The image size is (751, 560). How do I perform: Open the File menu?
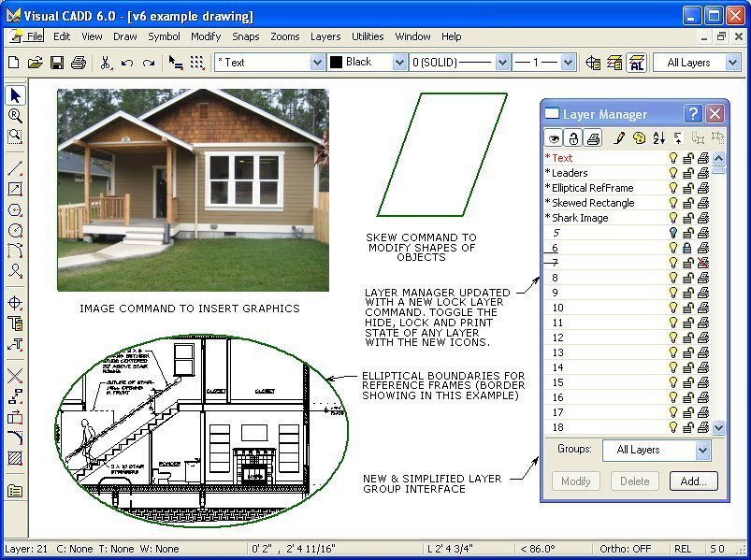35,36
